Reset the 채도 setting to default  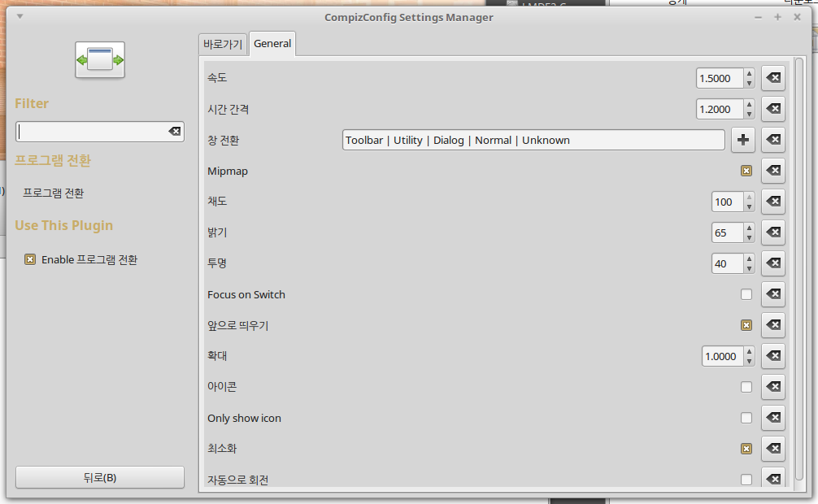click(773, 202)
